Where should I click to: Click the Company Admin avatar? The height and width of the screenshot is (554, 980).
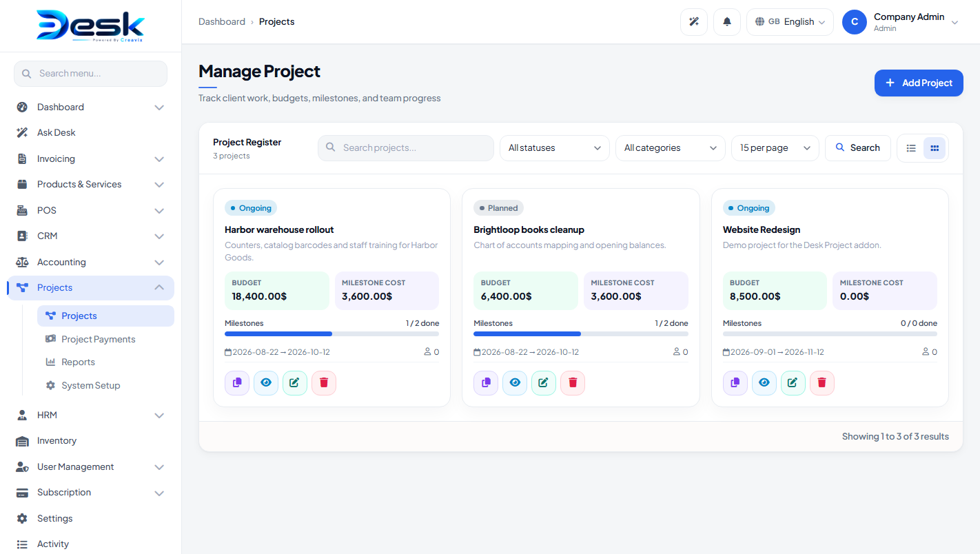pyautogui.click(x=855, y=22)
